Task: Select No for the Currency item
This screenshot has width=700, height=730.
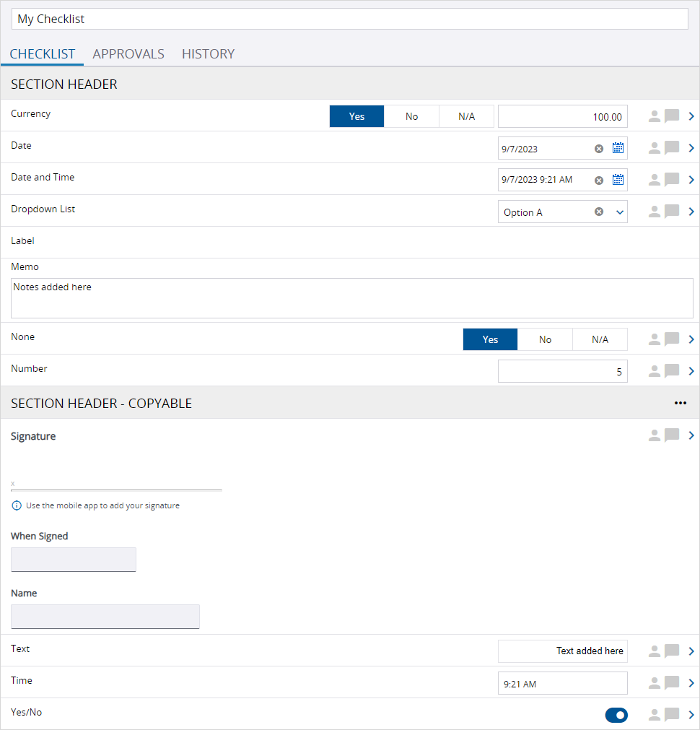Action: click(411, 116)
